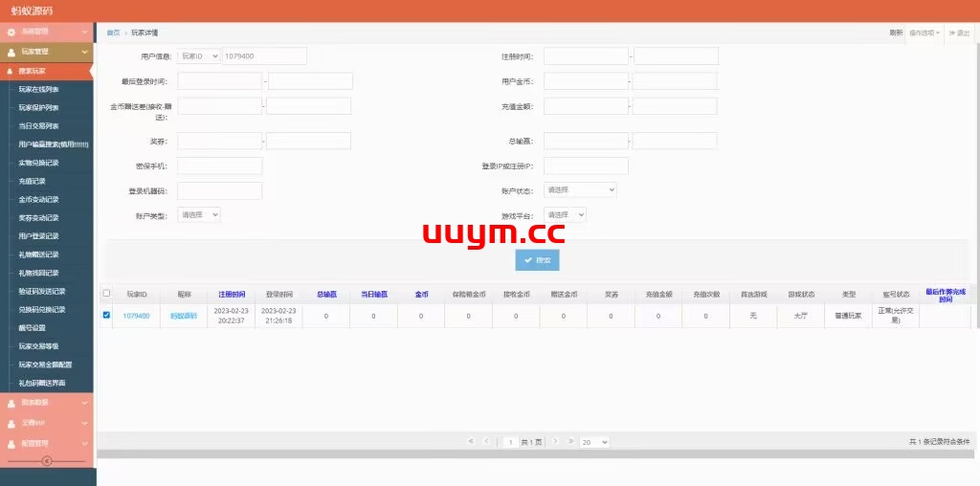
Task: Open the player ID 1079400 link
Action: [x=136, y=316]
